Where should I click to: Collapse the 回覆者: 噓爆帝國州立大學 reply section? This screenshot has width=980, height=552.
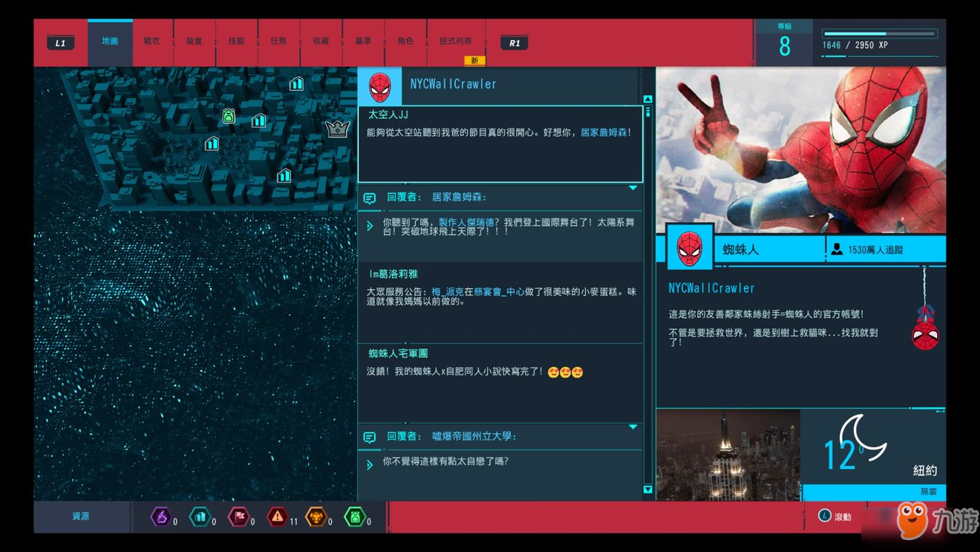coord(633,427)
